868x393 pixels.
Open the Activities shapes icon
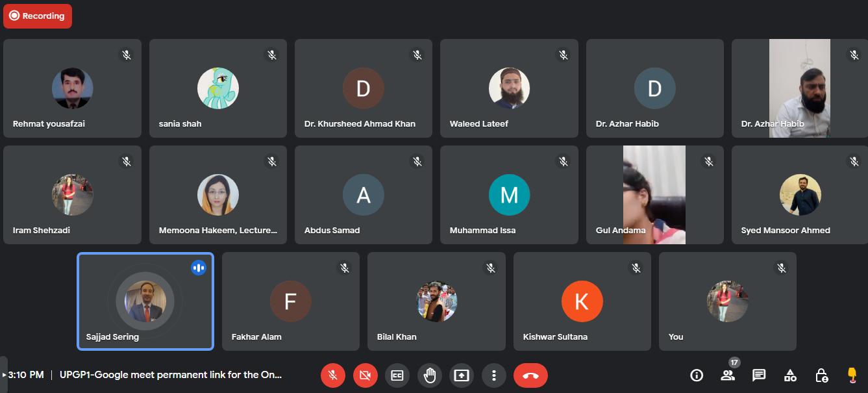(x=790, y=375)
